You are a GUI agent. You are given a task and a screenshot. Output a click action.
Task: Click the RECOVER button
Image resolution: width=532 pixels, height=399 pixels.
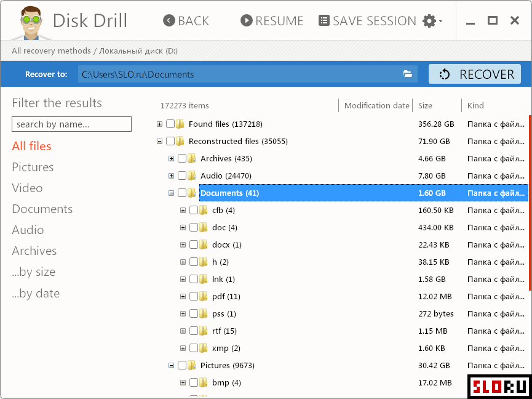[475, 74]
